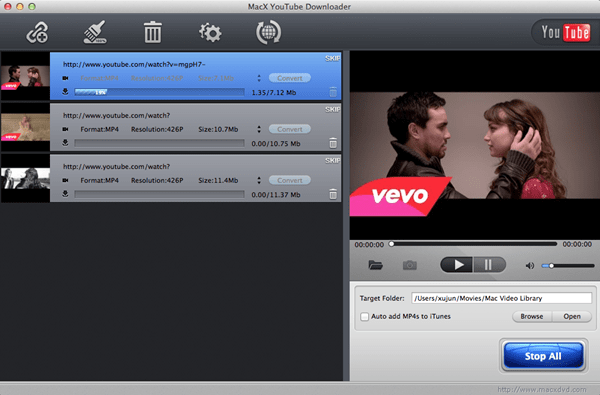Click the globe update icon

(268, 32)
